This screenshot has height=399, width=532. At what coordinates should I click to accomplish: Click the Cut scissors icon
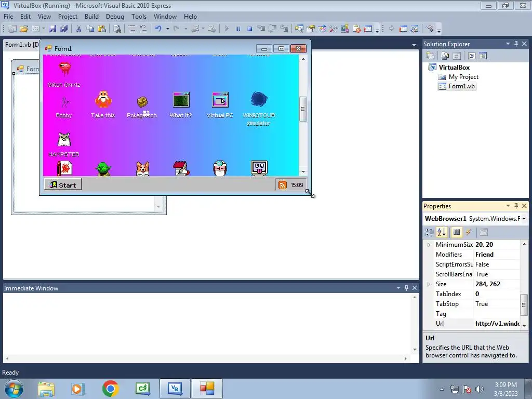(78, 29)
